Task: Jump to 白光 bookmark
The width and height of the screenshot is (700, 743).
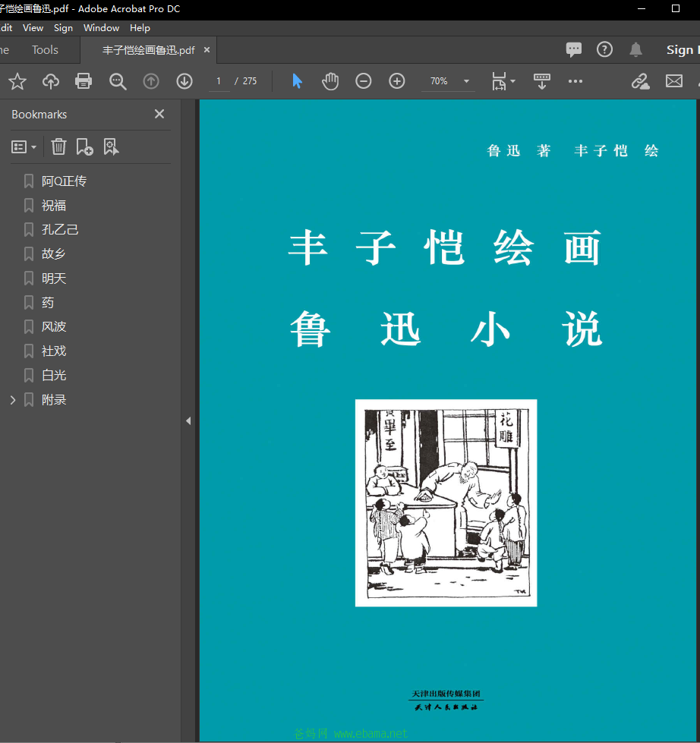Action: pos(54,375)
